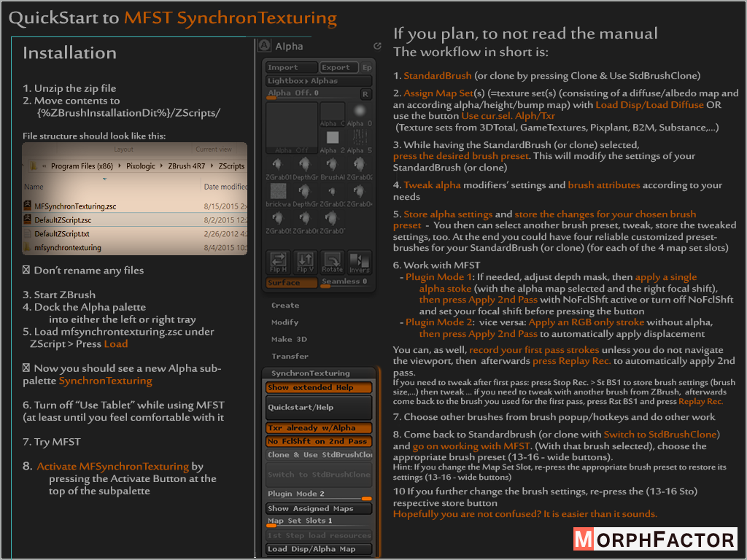Select the ZGrab05 alpha
747x560 pixels.
click(x=278, y=222)
